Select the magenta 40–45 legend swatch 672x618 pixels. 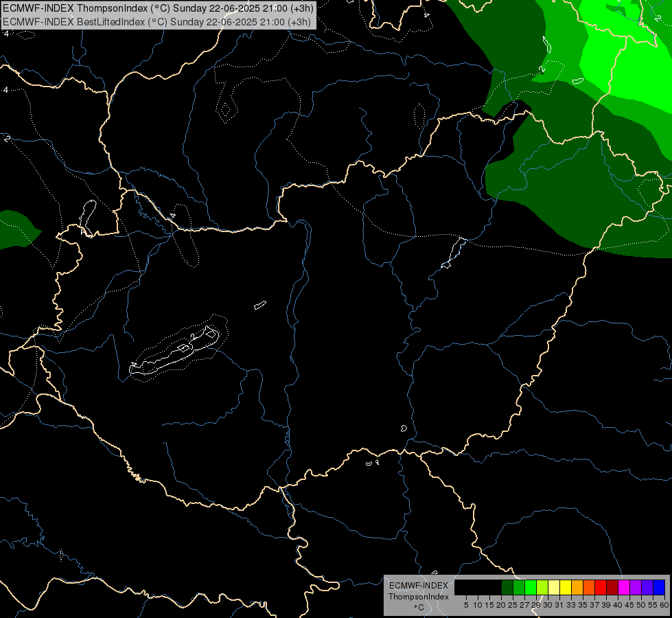click(623, 587)
